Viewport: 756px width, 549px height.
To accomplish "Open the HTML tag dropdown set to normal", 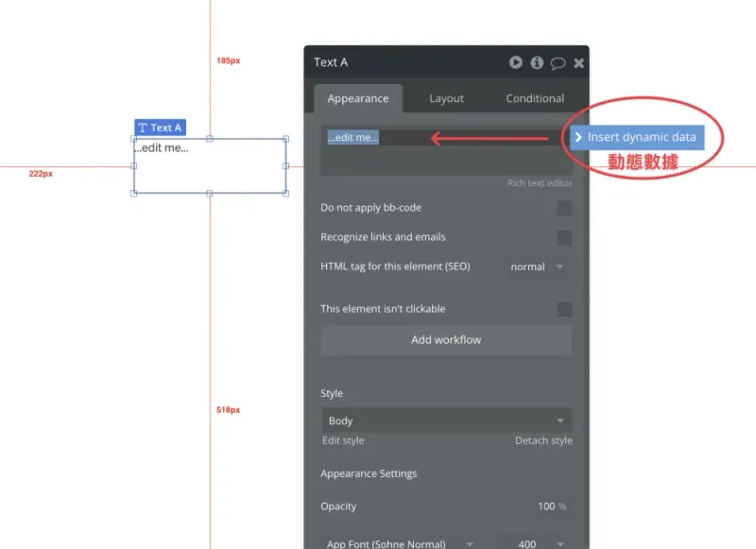I will tap(538, 267).
